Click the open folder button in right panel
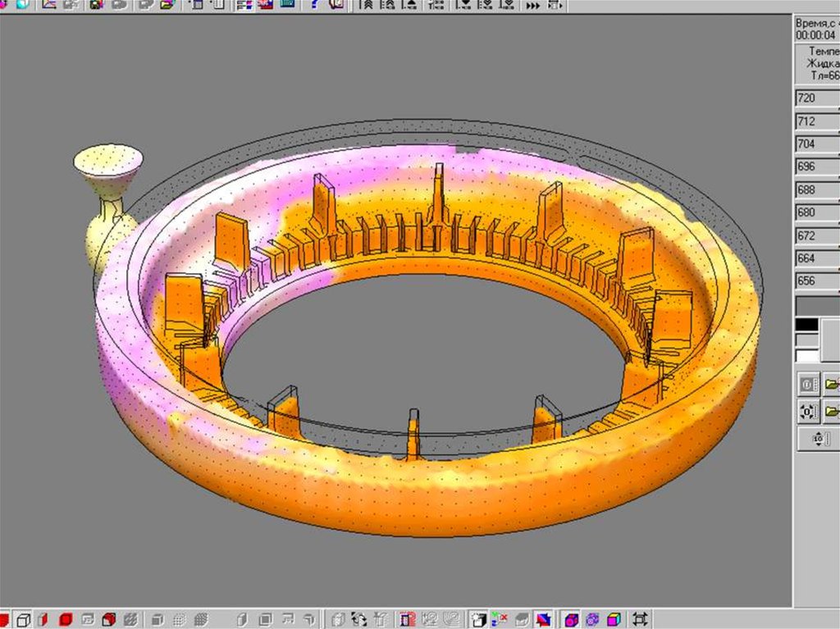This screenshot has width=840, height=629. point(832,384)
